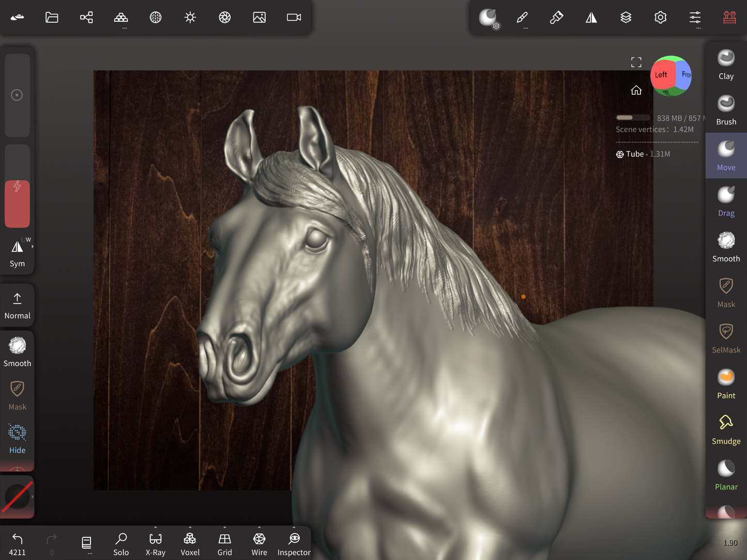Open the Inspector options popup
This screenshot has height=560, width=747.
(x=294, y=528)
